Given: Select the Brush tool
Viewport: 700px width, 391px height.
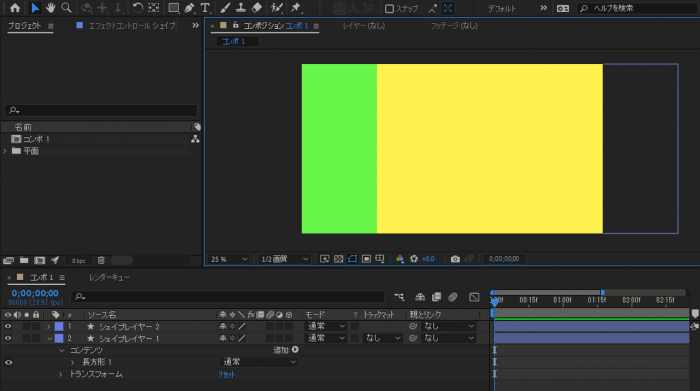Looking at the screenshot, I should tap(225, 8).
